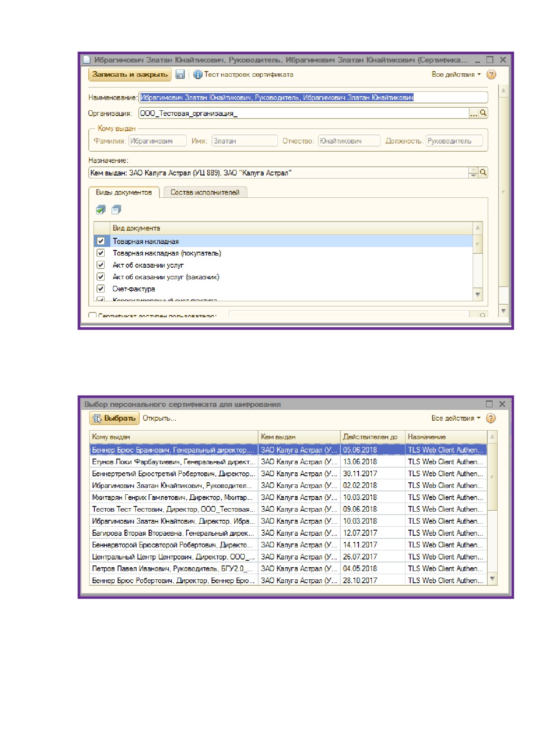Image resolution: width=533 pixels, height=756 pixels.
Task: Click Кем выдан column header
Action: [299, 437]
